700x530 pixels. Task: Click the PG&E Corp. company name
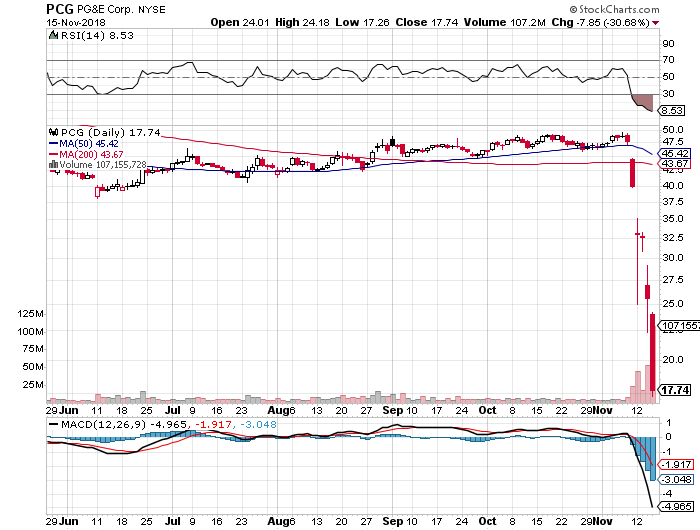click(105, 9)
